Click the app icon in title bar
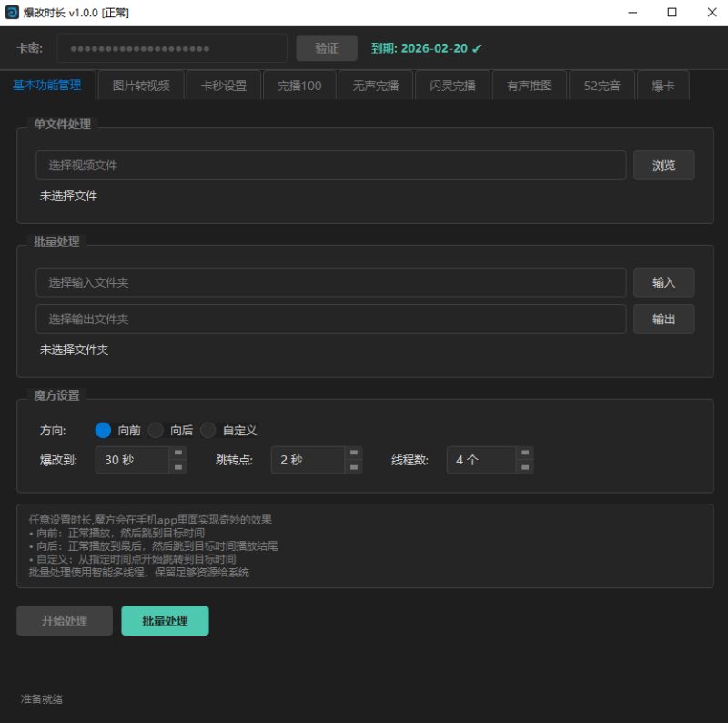Viewport: 728px width, 723px height. tap(12, 13)
